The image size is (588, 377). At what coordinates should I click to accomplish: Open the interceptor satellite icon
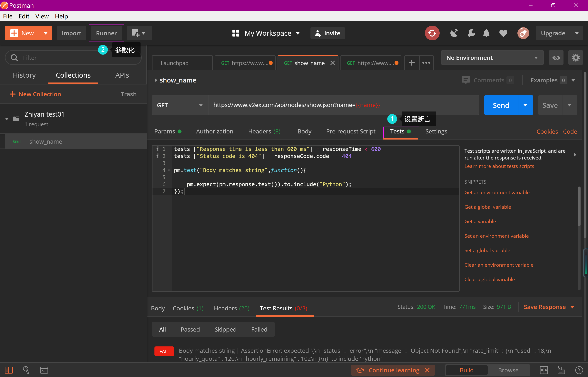(454, 33)
